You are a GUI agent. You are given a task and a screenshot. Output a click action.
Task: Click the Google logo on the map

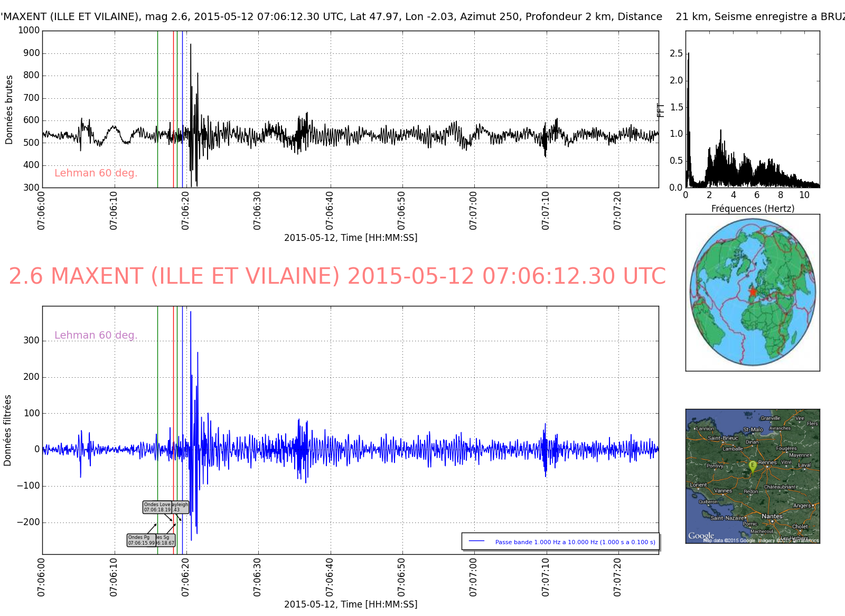[701, 536]
